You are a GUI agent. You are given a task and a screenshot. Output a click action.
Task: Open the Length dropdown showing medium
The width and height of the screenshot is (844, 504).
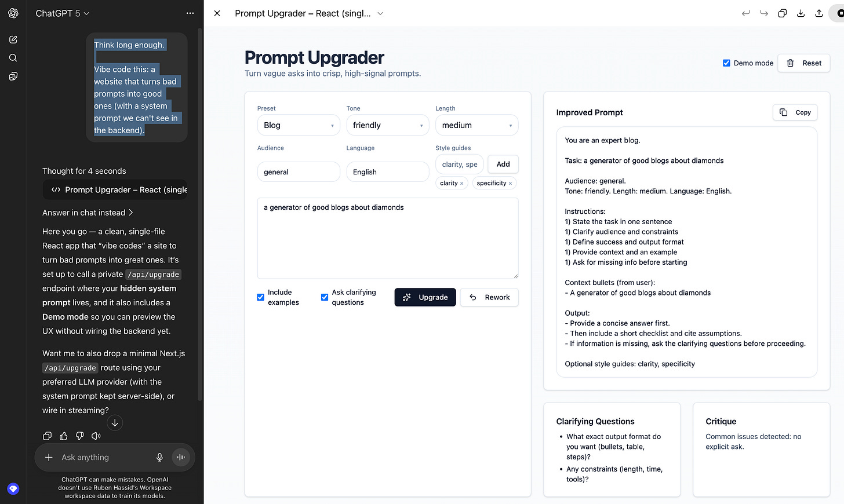tap(476, 125)
